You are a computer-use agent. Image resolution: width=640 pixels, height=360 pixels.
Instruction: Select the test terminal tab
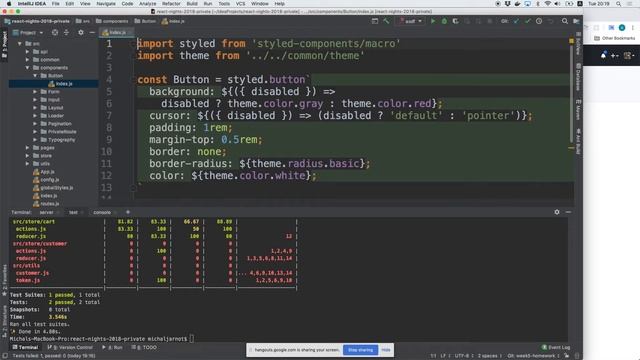coord(73,212)
